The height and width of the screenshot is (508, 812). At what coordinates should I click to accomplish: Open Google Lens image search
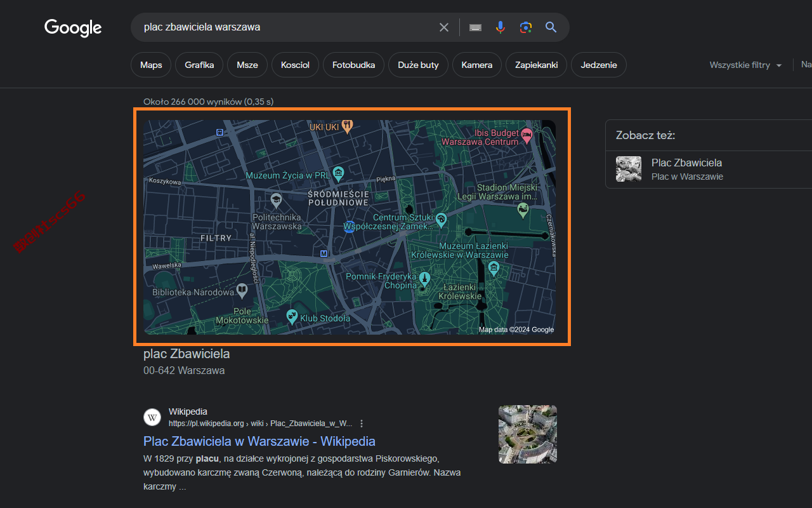[x=525, y=27]
